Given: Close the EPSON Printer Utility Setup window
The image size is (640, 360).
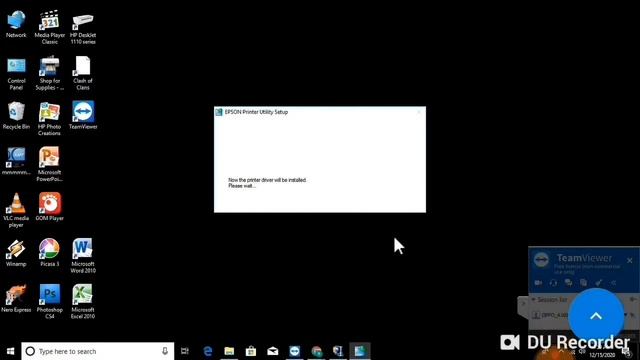Looking at the screenshot, I should pyautogui.click(x=419, y=112).
